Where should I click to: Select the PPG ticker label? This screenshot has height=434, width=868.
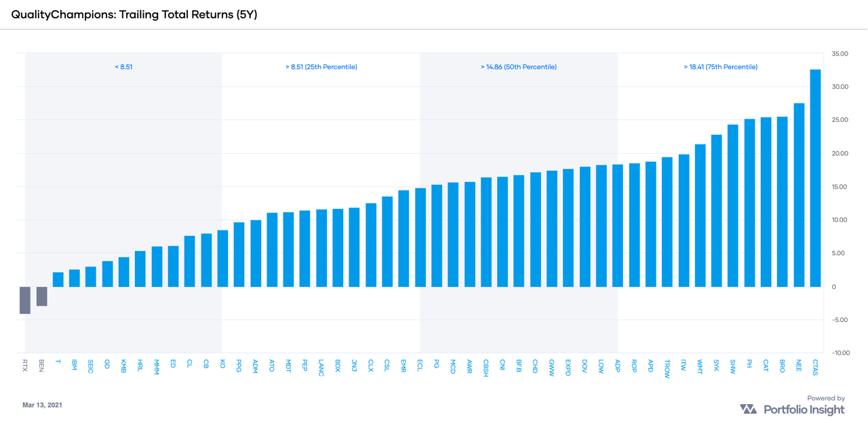coord(239,366)
